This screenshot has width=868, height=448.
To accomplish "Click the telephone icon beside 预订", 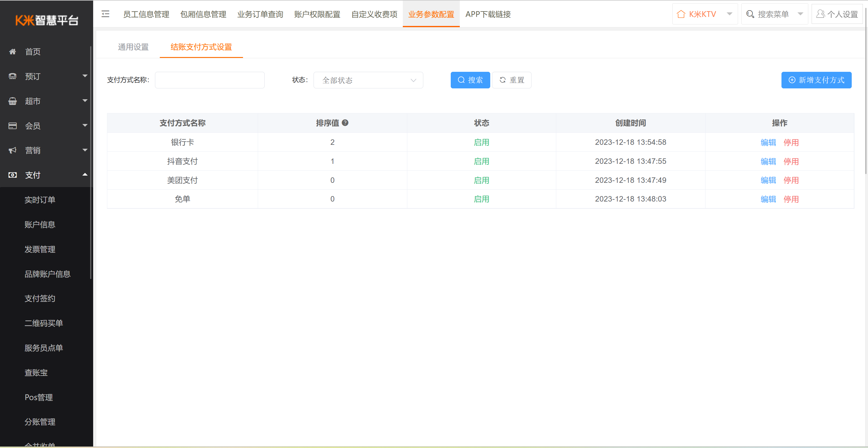I will [12, 76].
